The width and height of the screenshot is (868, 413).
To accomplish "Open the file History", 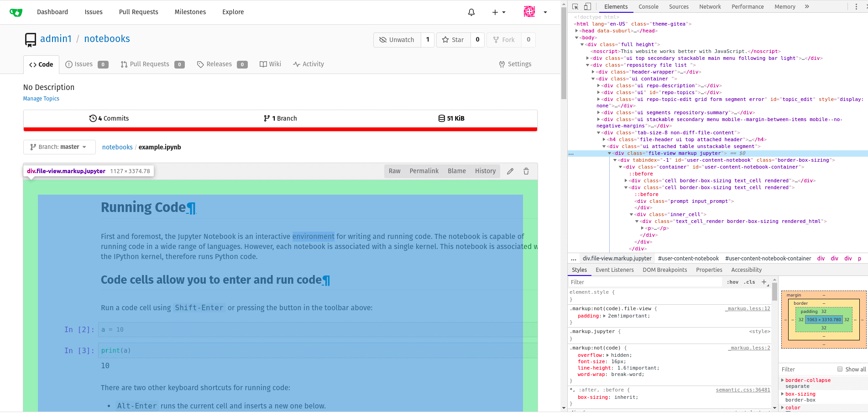I will pyautogui.click(x=485, y=171).
